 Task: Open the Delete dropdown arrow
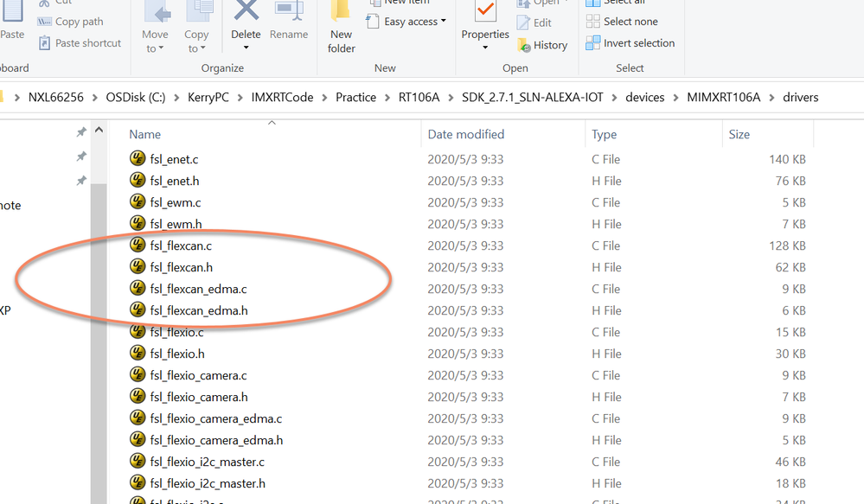point(246,48)
